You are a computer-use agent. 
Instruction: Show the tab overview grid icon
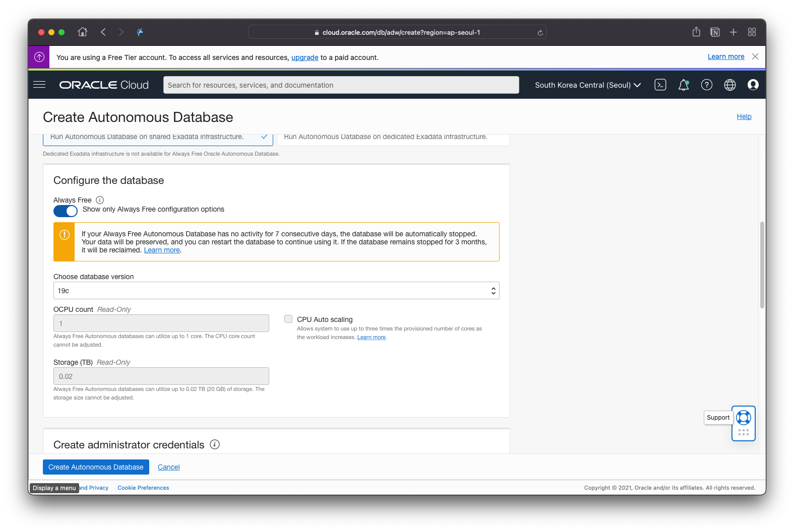pos(752,32)
